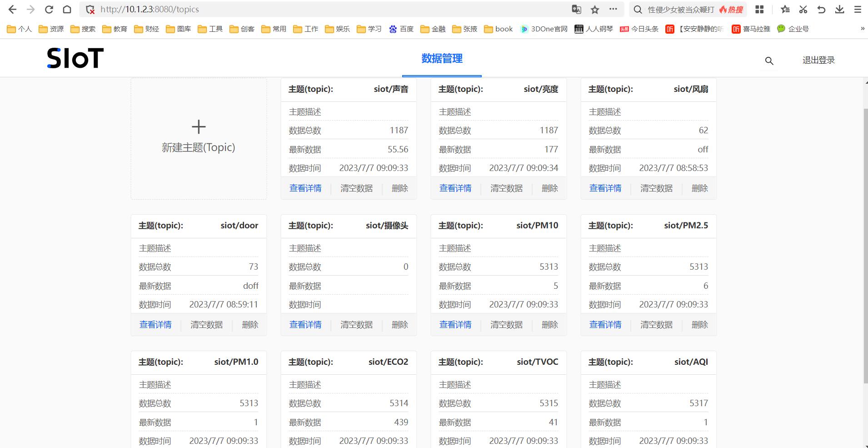Show more bookmarks overflow chevron
This screenshot has width=868, height=448.
tap(862, 29)
